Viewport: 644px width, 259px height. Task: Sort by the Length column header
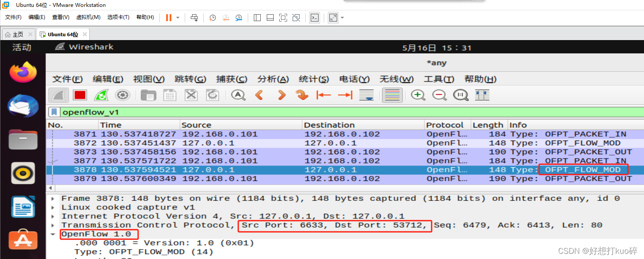coord(489,125)
